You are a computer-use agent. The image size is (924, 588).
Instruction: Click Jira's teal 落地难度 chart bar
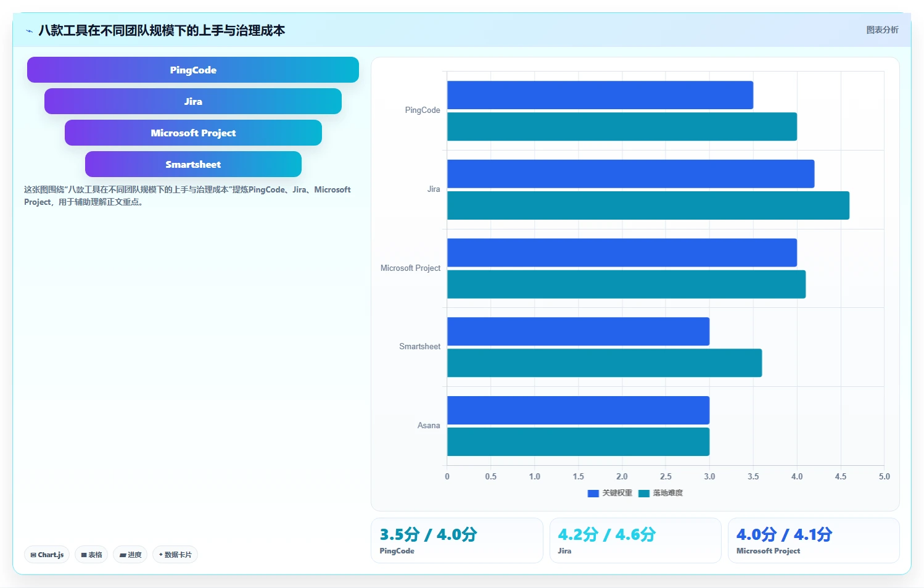(648, 205)
